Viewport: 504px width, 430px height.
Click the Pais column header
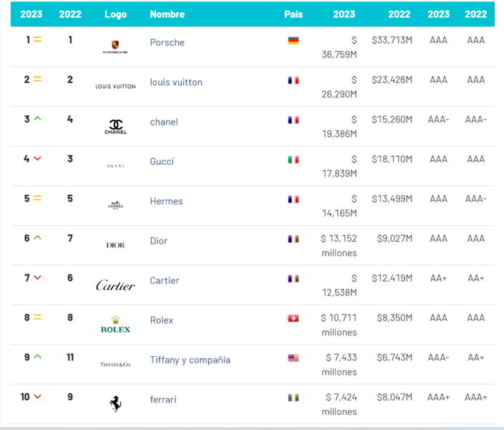[x=294, y=14]
